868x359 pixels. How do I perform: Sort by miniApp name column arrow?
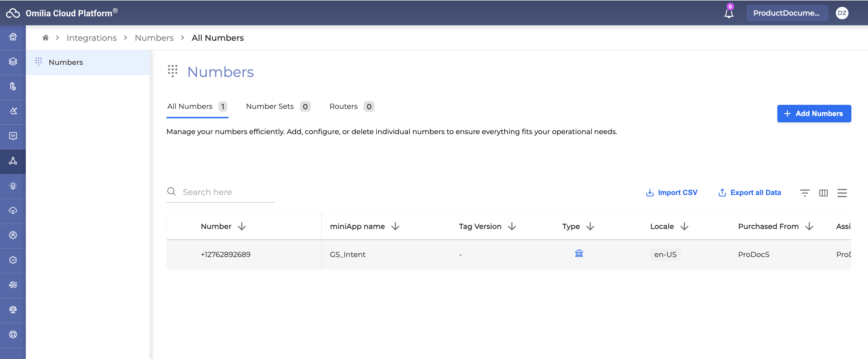pos(395,227)
